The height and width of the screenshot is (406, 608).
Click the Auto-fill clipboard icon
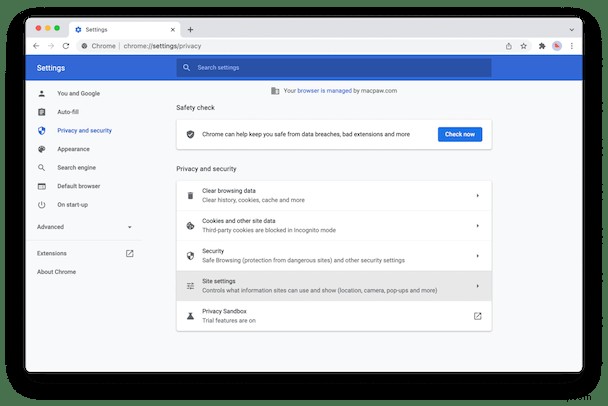[x=41, y=112]
